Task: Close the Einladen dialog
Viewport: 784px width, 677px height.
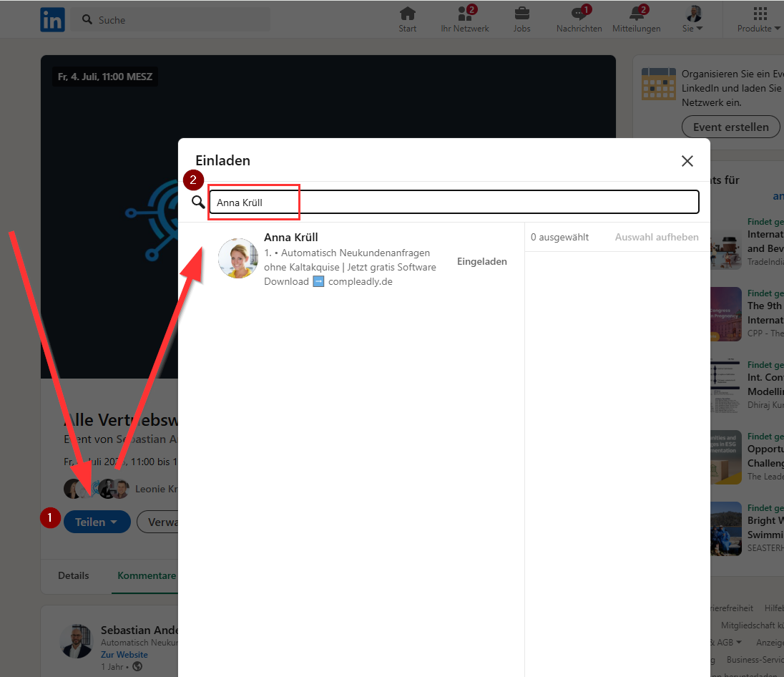Action: click(687, 161)
